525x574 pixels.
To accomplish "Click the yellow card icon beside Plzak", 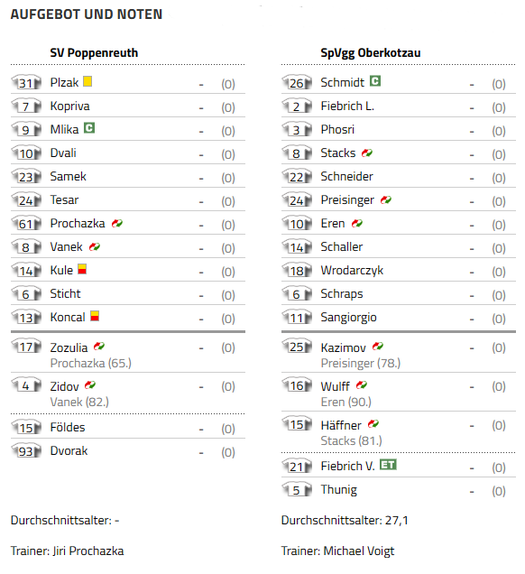I will click(x=88, y=81).
